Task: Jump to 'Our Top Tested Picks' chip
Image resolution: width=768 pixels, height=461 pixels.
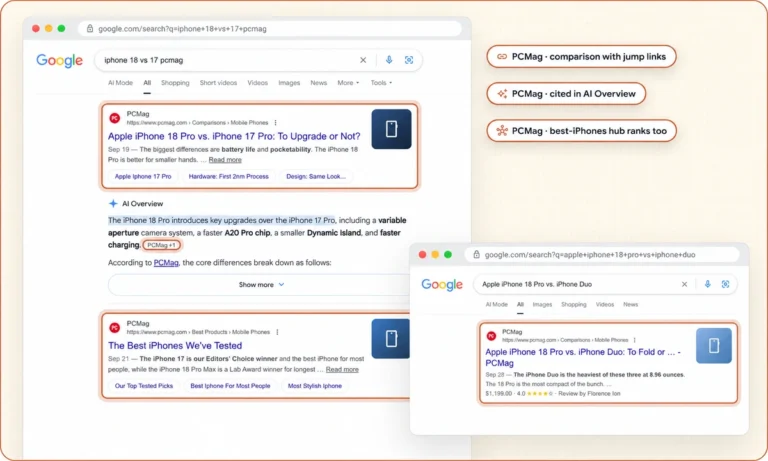Action: [x=144, y=386]
